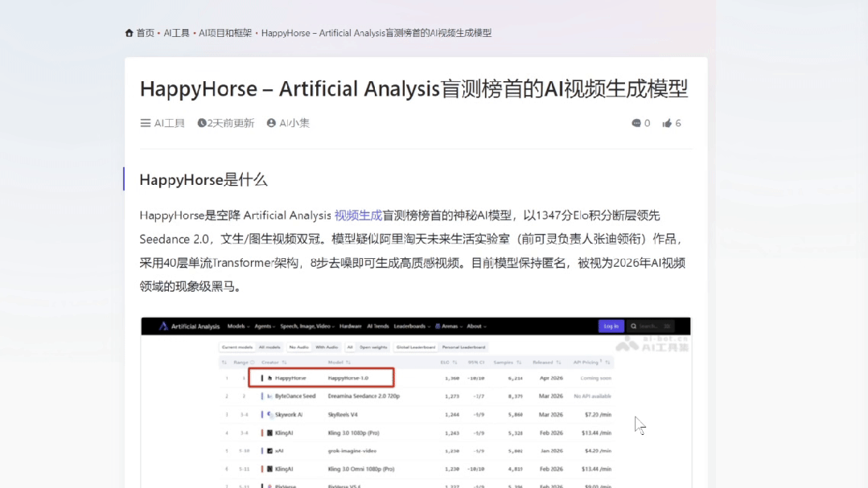Open the AI工具 breadcrumb link
This screenshot has height=488, width=868.
177,33
